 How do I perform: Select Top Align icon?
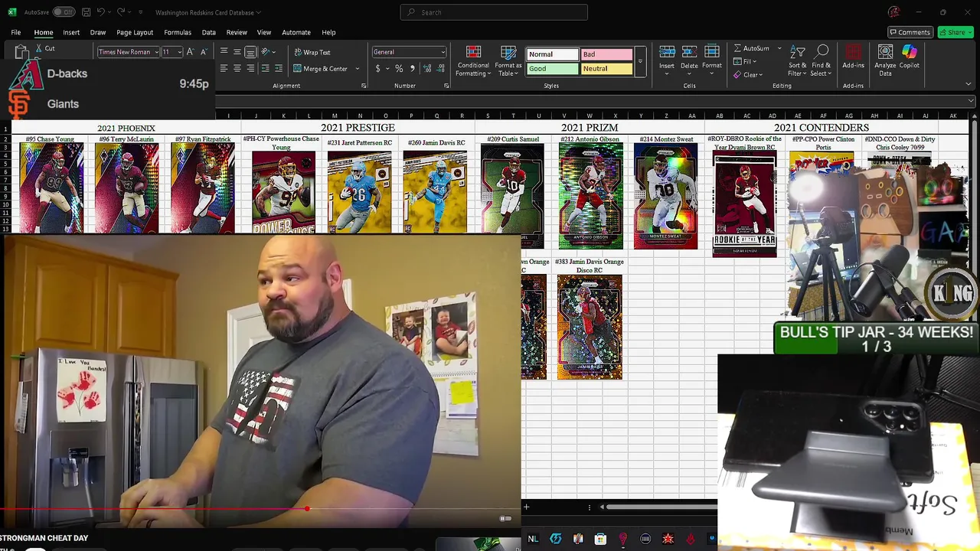224,52
